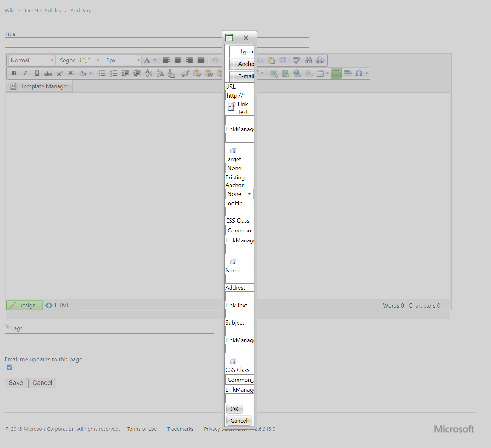Open the Link Manager icon in the dialog

coord(231,106)
